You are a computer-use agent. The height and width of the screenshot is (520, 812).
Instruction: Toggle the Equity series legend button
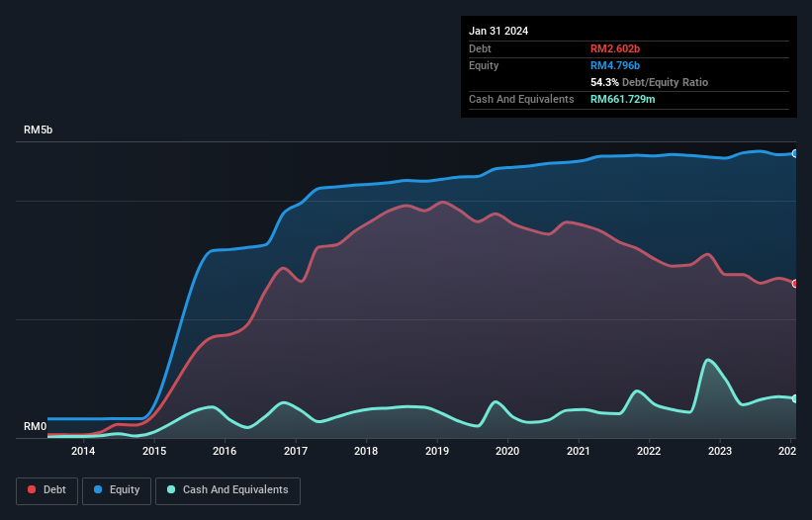pyautogui.click(x=117, y=490)
